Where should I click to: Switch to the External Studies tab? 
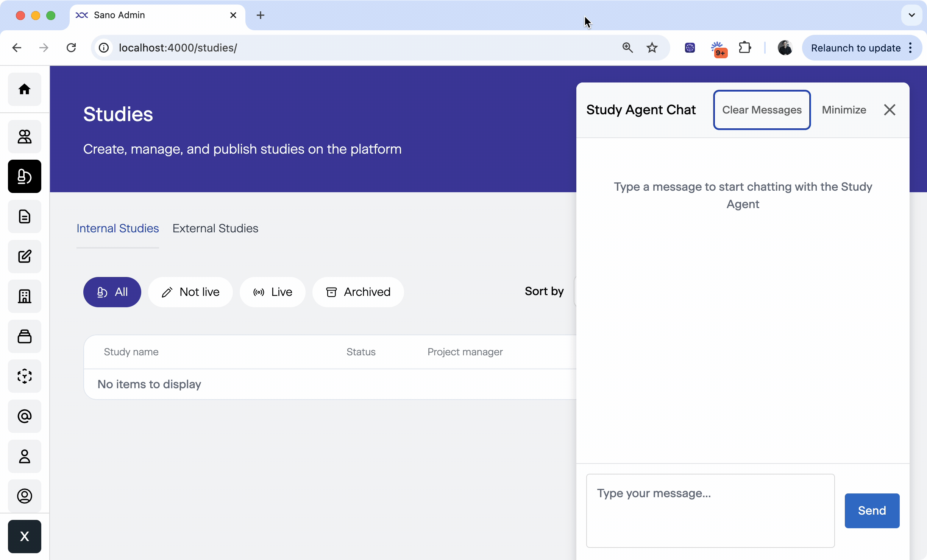215,228
